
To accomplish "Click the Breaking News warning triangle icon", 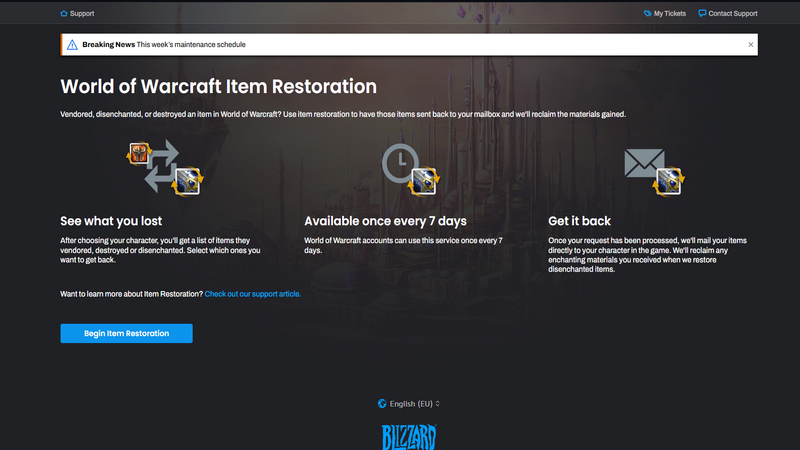I will tap(72, 45).
